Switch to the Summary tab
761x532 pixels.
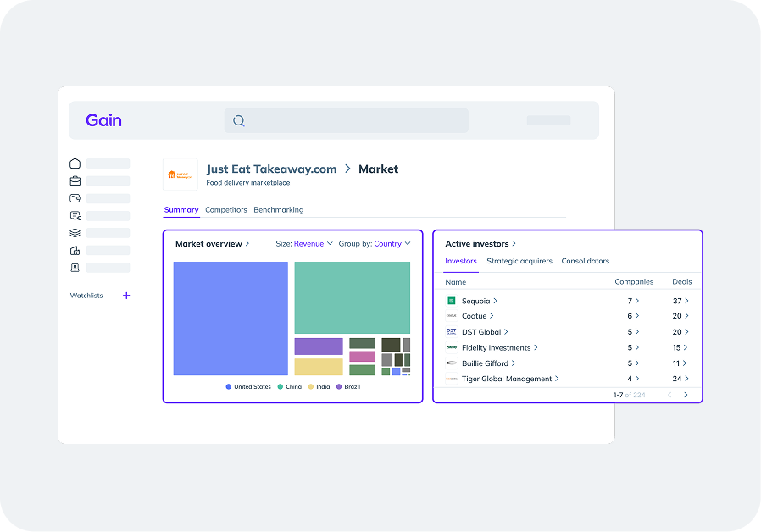[181, 210]
